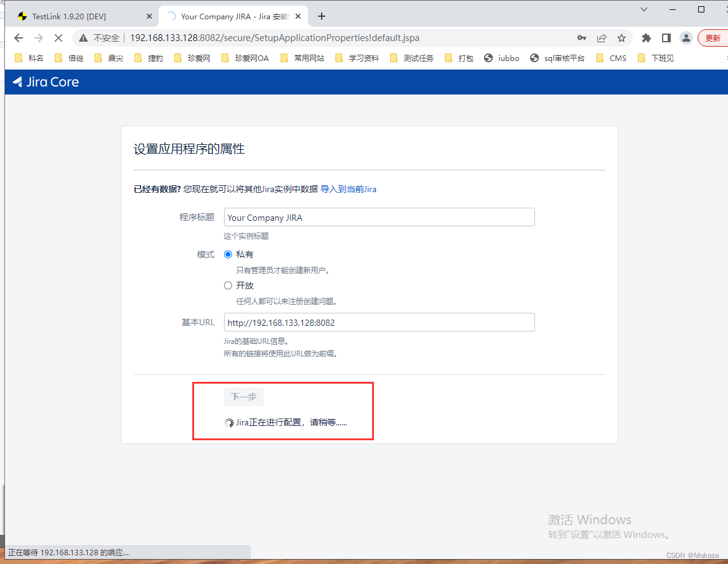Open the 下班见 bookmark folder

(x=656, y=58)
